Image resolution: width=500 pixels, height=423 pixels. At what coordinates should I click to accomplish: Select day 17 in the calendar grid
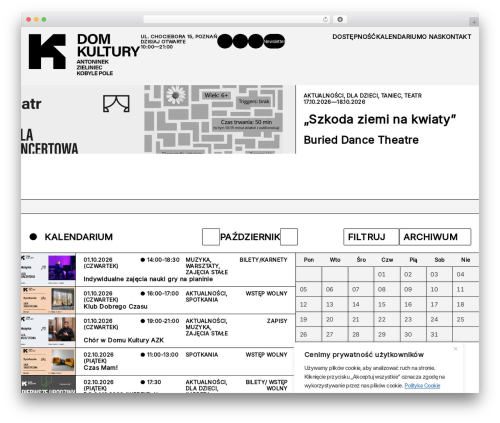440,304
